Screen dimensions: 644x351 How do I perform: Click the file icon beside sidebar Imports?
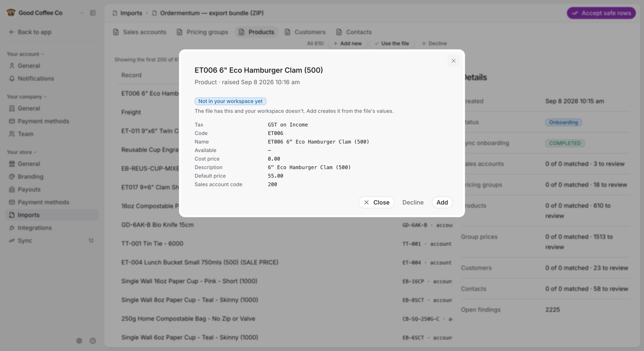pos(12,215)
